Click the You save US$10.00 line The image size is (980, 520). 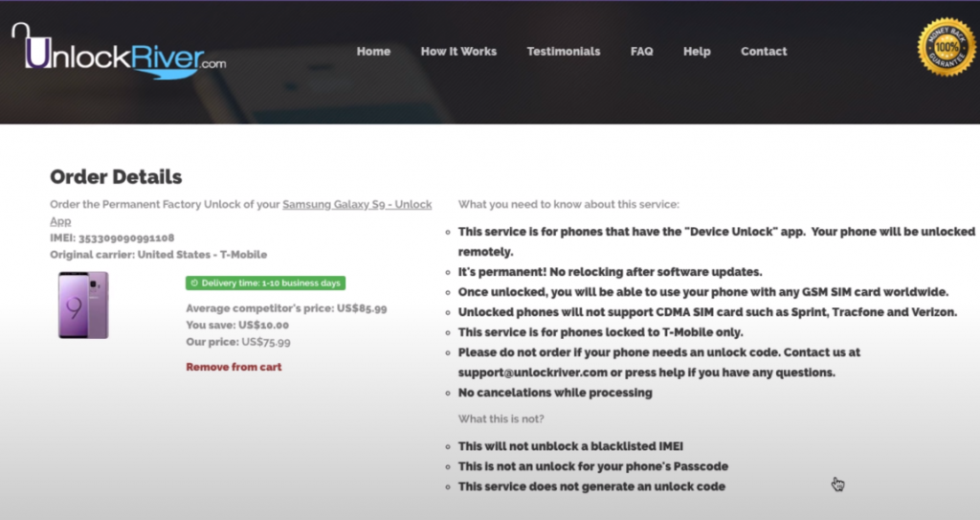click(237, 325)
